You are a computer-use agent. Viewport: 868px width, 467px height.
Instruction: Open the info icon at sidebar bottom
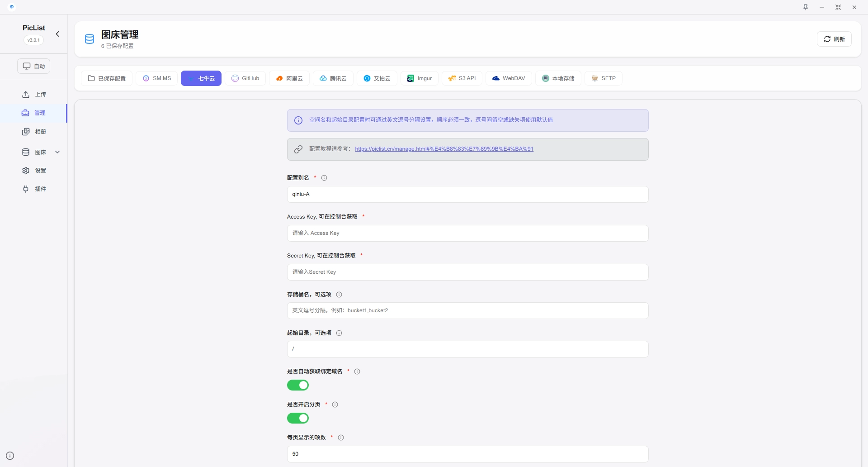coord(10,456)
